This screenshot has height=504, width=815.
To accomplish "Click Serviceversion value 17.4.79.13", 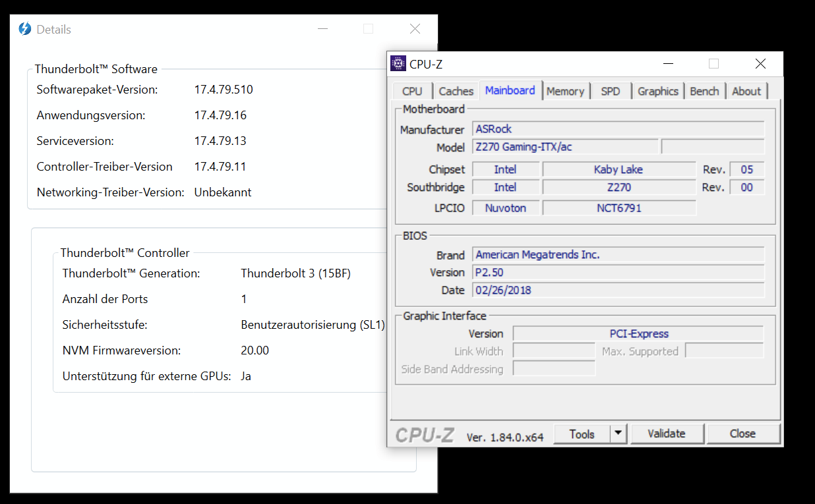I will click(x=220, y=141).
